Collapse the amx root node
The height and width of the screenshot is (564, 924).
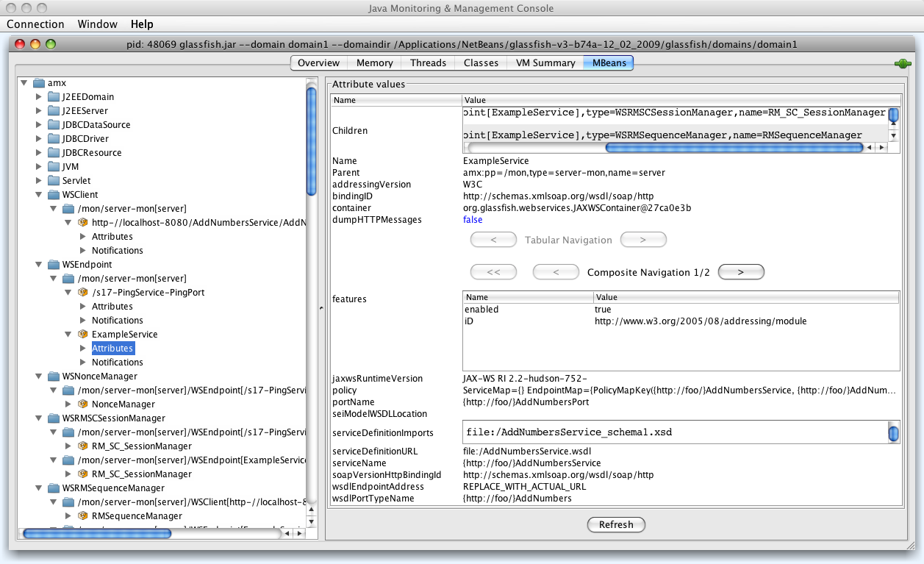point(24,83)
